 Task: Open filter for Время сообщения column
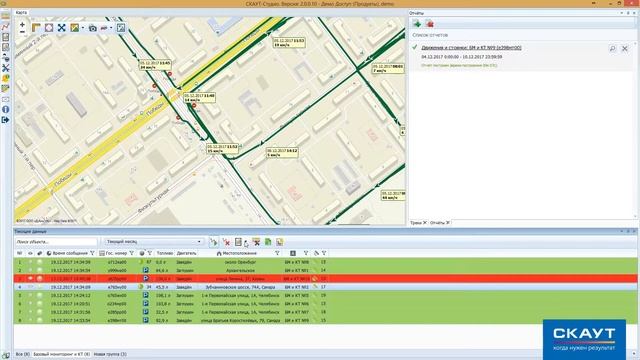coord(92,253)
